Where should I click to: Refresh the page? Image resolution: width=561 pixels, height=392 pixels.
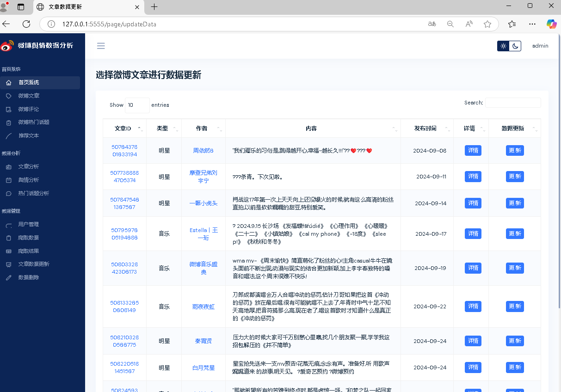point(26,24)
